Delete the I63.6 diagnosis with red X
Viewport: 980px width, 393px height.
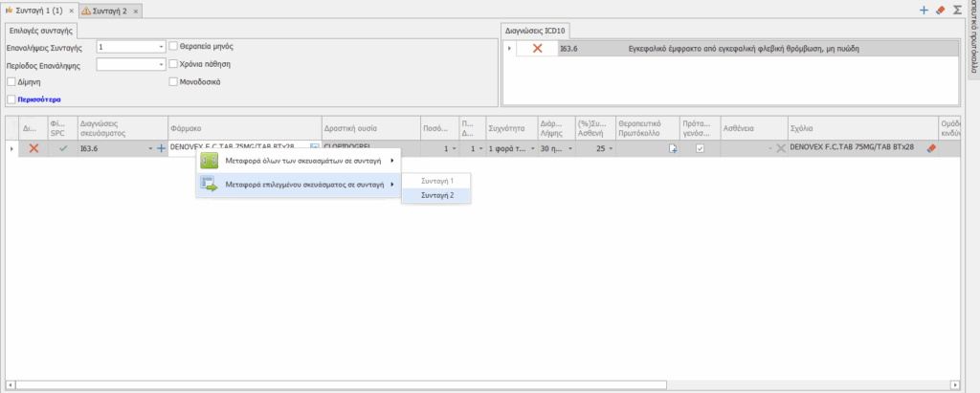[537, 48]
